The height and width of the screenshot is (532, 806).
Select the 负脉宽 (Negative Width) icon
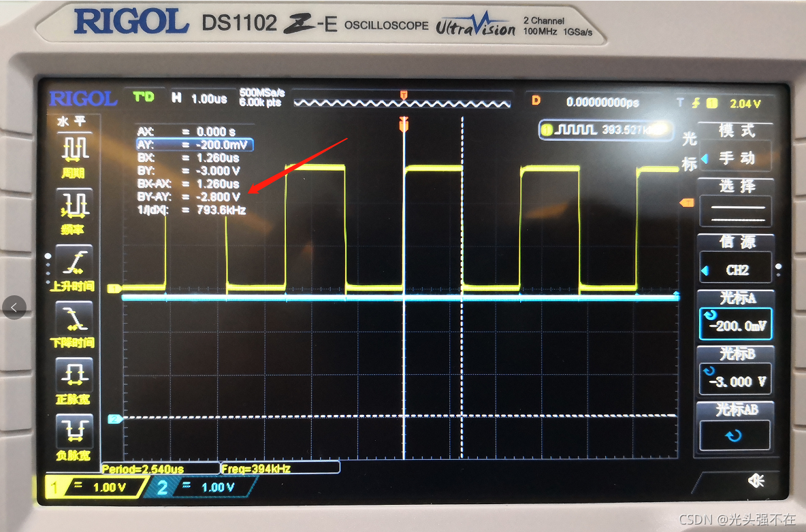click(74, 431)
